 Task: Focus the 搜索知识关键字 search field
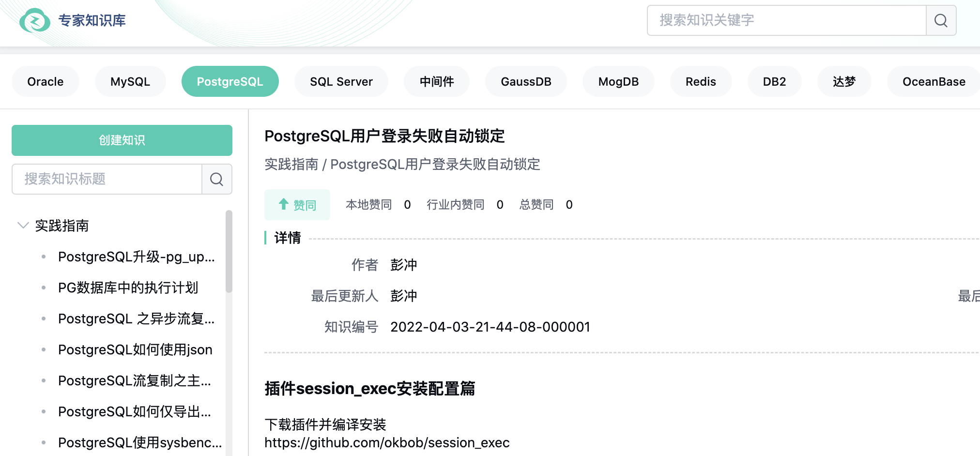(x=786, y=20)
